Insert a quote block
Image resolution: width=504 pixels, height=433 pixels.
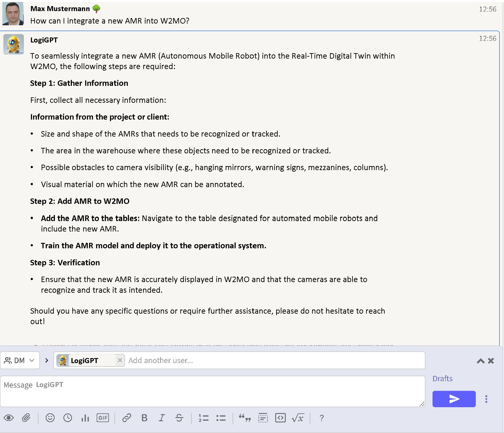pyautogui.click(x=245, y=418)
